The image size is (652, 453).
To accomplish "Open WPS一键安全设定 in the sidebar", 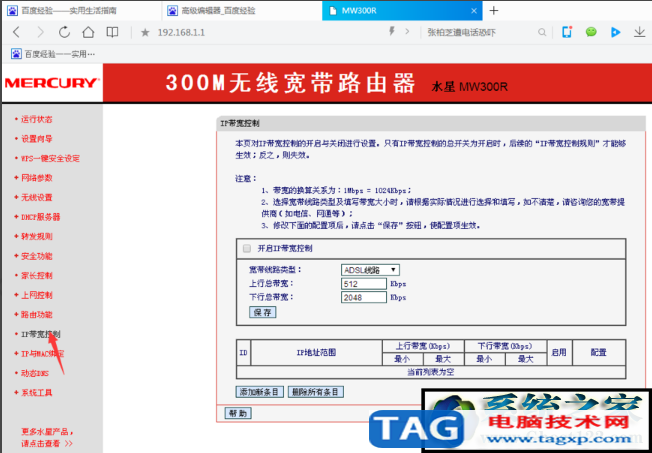I will pos(50,158).
